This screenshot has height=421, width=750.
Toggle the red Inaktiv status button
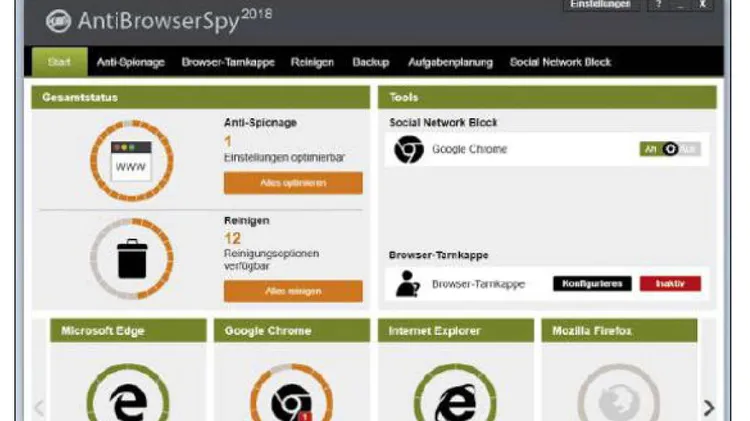(670, 284)
